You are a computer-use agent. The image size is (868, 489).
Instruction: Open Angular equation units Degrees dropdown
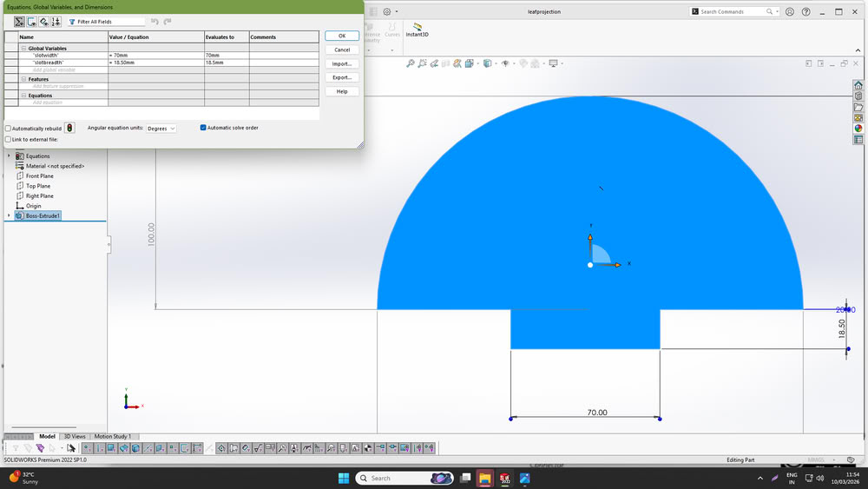coord(161,129)
